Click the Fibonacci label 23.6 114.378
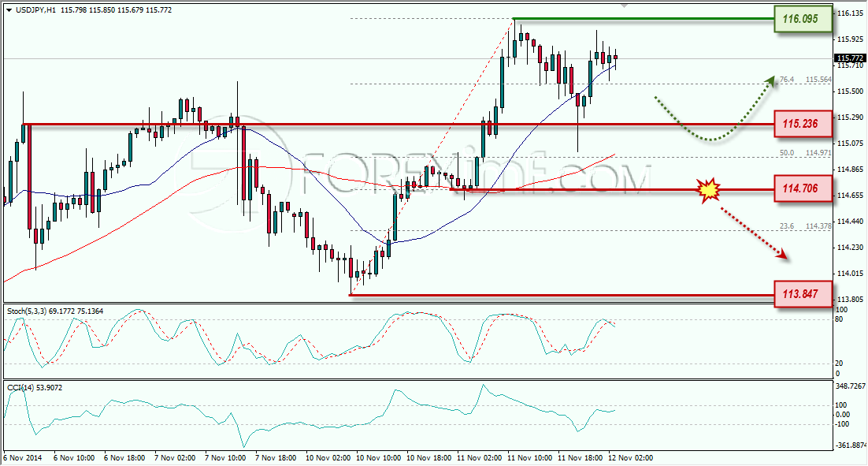This screenshot has height=466, width=868. 806,226
